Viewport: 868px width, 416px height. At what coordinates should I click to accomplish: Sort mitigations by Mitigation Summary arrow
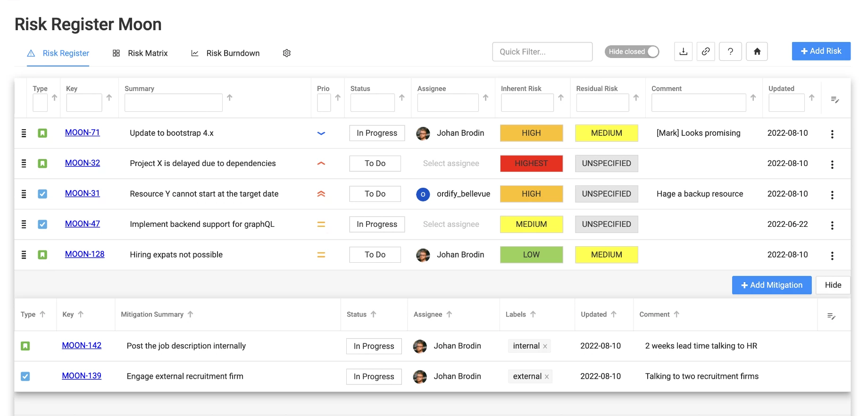[191, 314]
